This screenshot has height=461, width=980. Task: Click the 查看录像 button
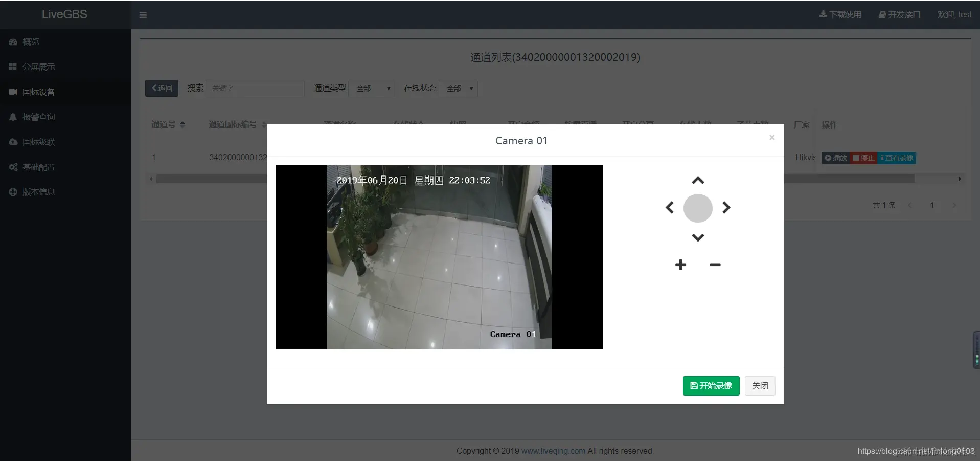[897, 158]
